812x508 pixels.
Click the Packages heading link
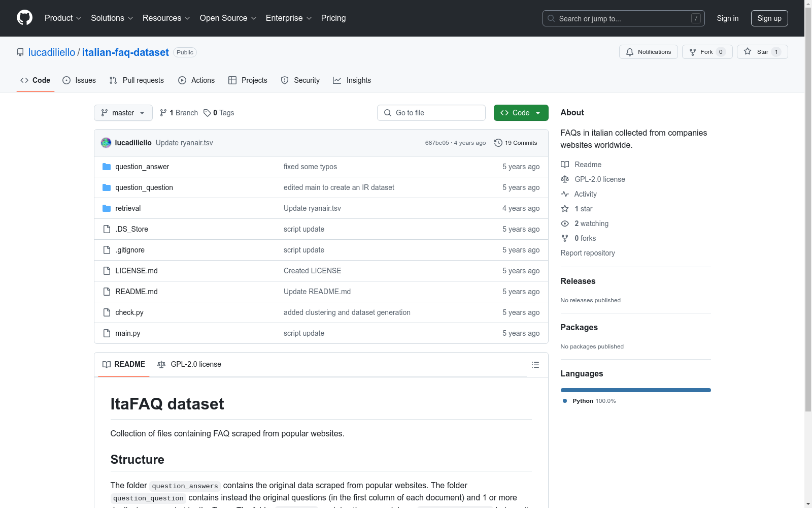579,327
